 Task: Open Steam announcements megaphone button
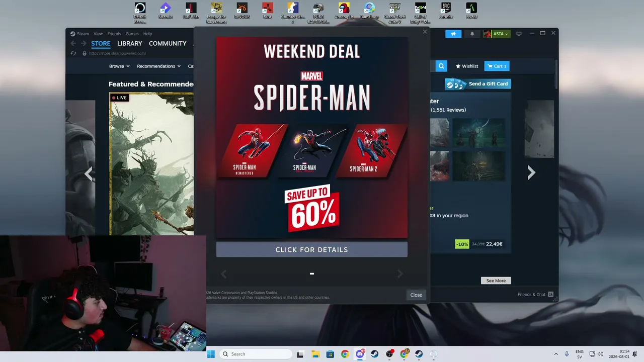pos(453,34)
